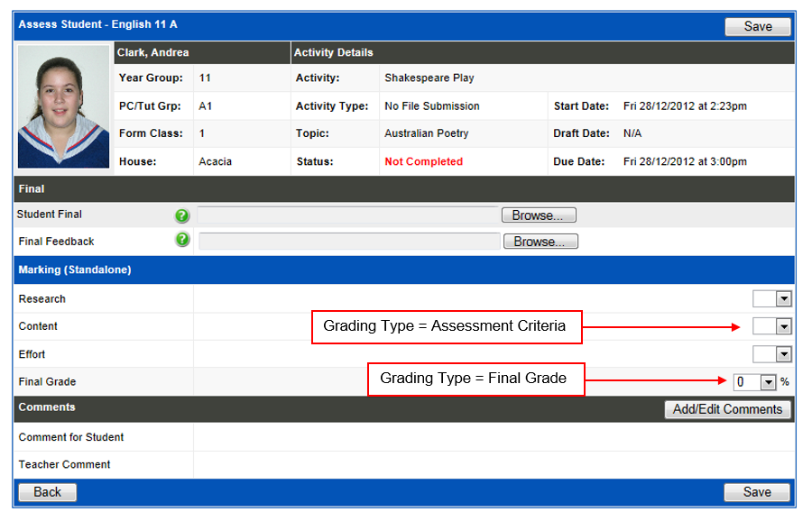Screen dimensions: 812x521
Task: Click the top Save button
Action: tap(757, 26)
